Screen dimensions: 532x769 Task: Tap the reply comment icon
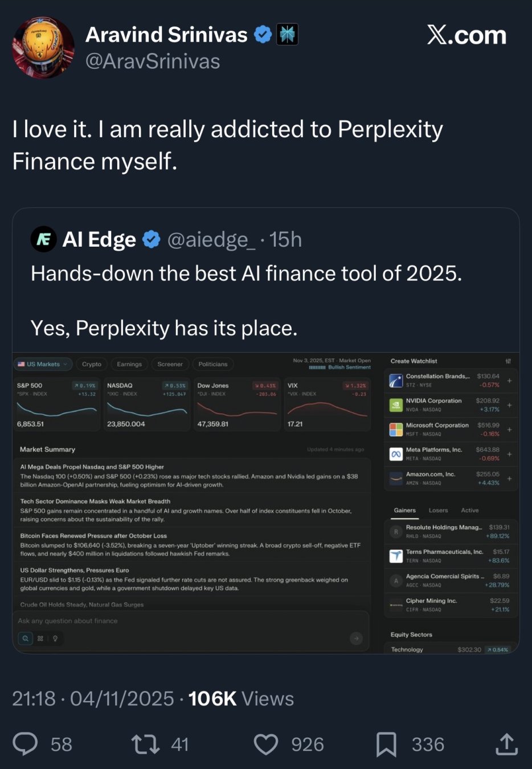pyautogui.click(x=25, y=744)
